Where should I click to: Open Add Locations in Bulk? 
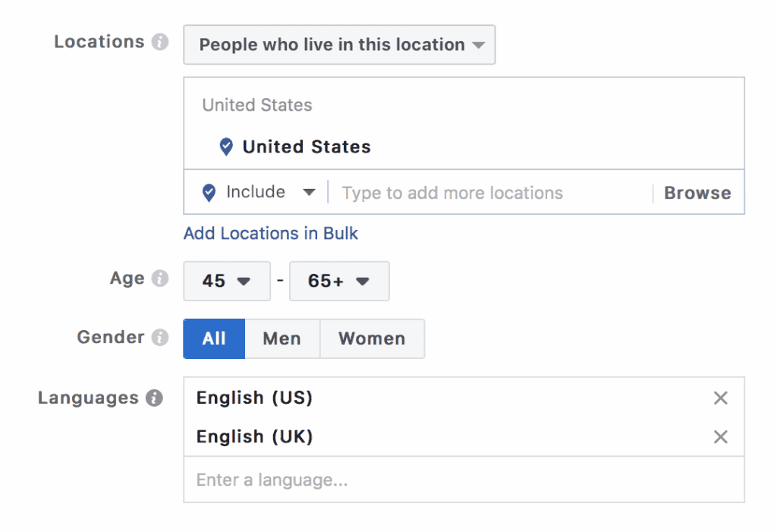point(270,233)
